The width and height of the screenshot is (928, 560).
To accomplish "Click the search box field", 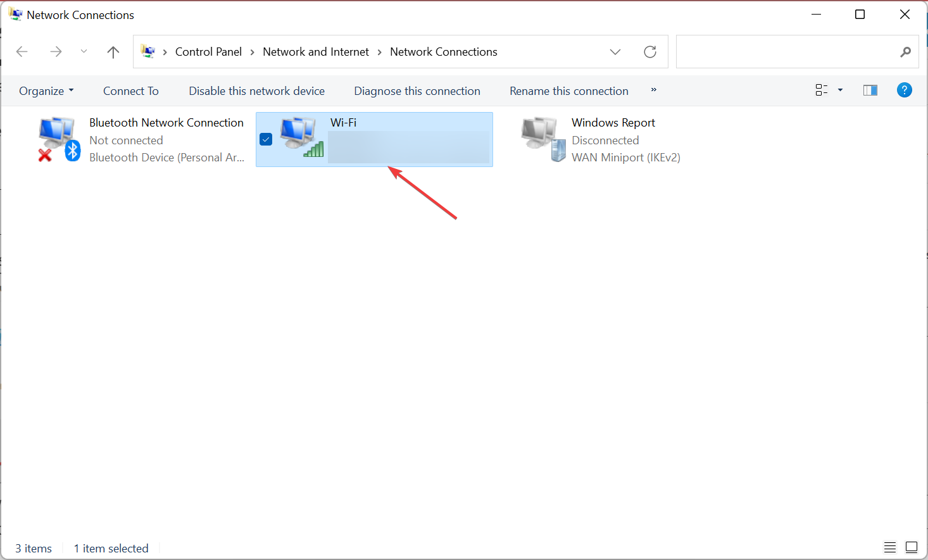I will (x=785, y=52).
